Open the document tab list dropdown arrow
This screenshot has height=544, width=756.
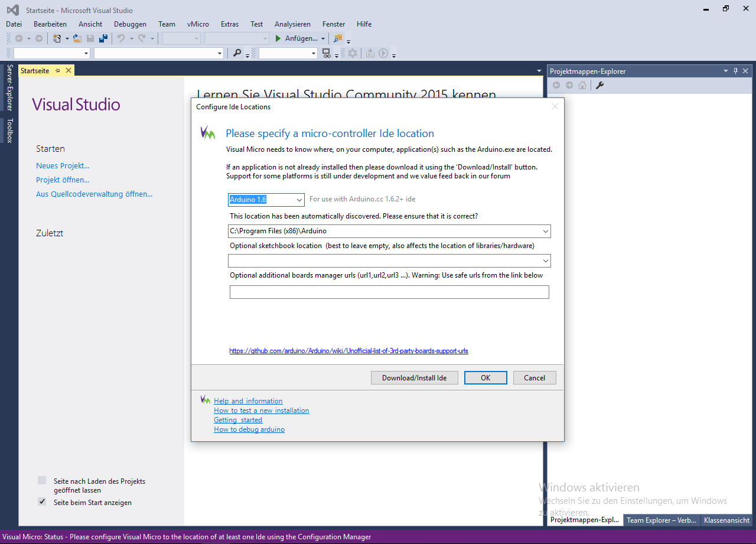539,71
